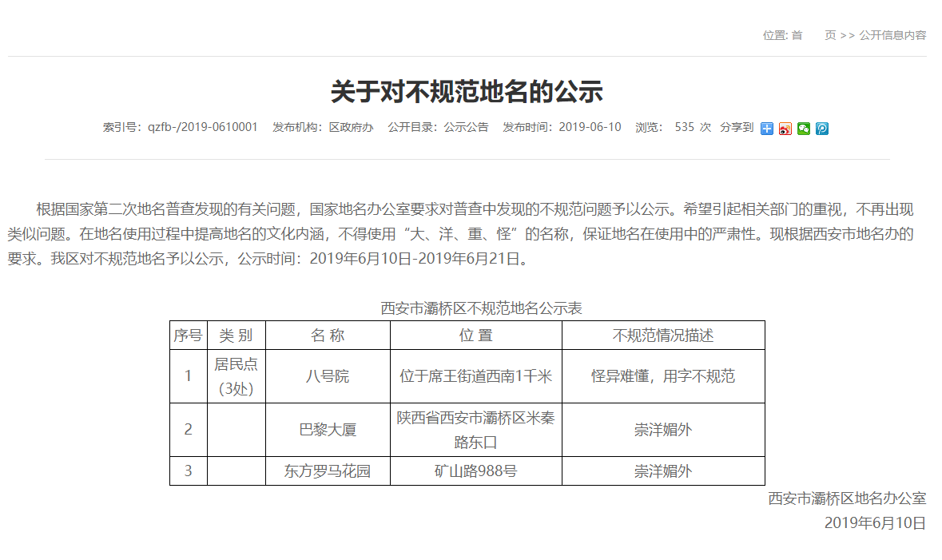The width and height of the screenshot is (942, 560).
Task: Select the publishing agency 区政府办
Action: point(351,127)
